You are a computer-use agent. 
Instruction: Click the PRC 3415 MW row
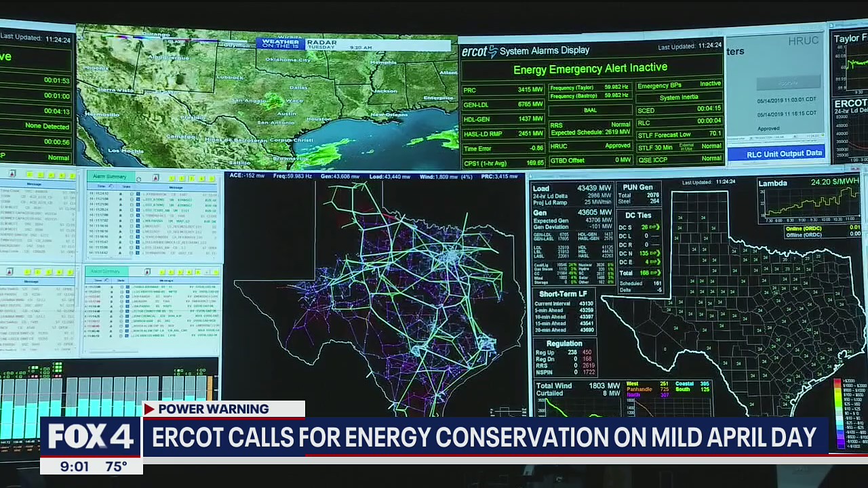503,90
